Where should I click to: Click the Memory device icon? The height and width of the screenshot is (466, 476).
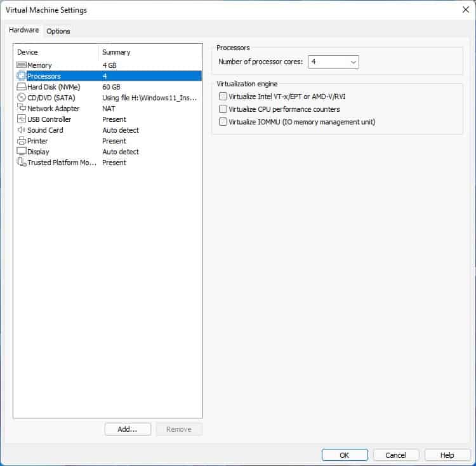[x=21, y=65]
